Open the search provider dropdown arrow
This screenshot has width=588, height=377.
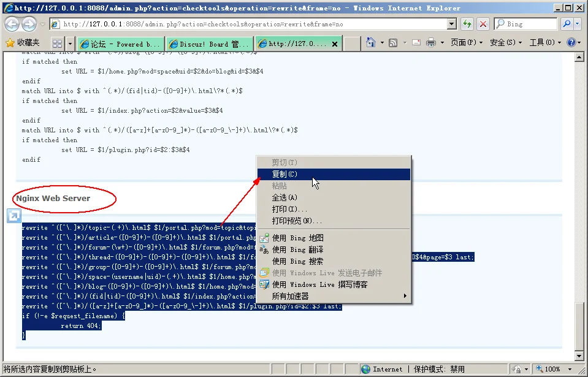pyautogui.click(x=578, y=24)
